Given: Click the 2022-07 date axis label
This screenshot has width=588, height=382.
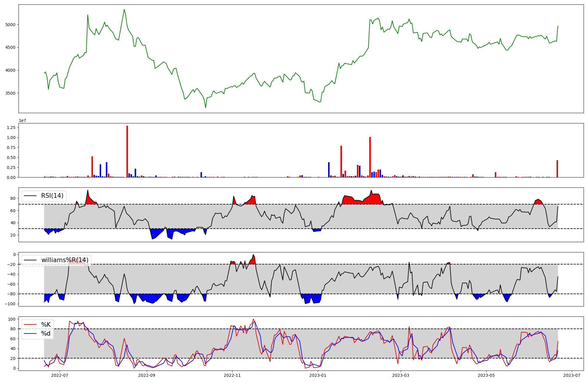Looking at the screenshot, I should pos(60,375).
